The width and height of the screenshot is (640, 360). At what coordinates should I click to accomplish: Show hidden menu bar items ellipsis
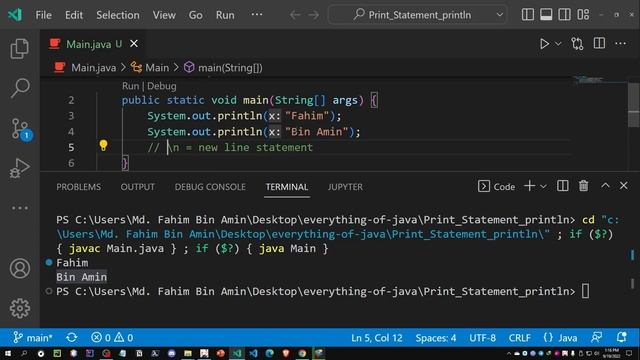257,15
